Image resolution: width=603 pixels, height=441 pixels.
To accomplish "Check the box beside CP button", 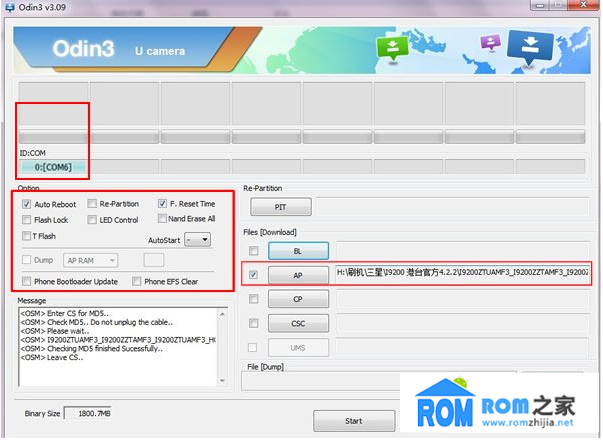I will click(x=253, y=299).
